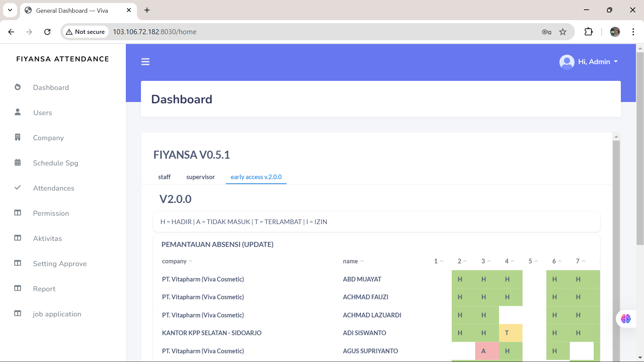Click the Schedule Spg calendar icon
This screenshot has height=362, width=644.
coord(18,163)
